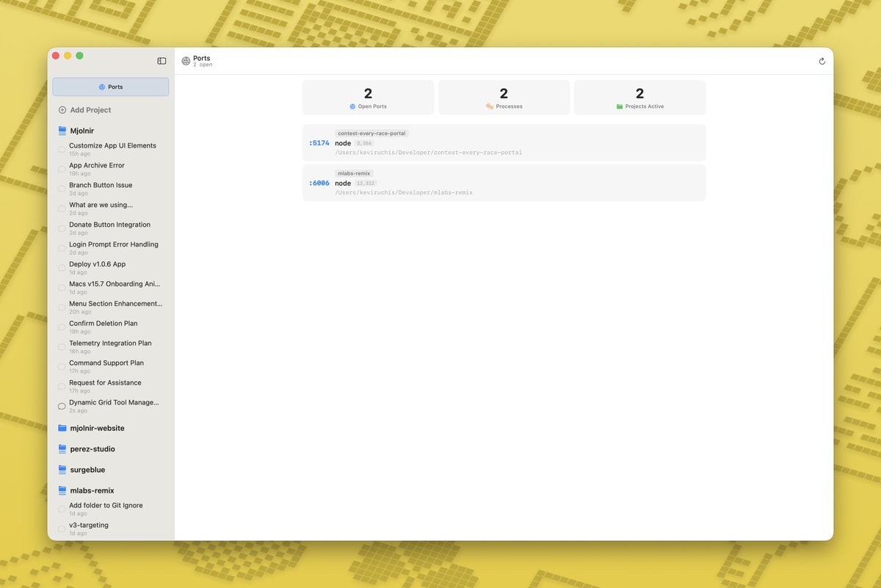Collapse mlabs-remix project in sidebar
This screenshot has height=588, width=881.
(92, 490)
